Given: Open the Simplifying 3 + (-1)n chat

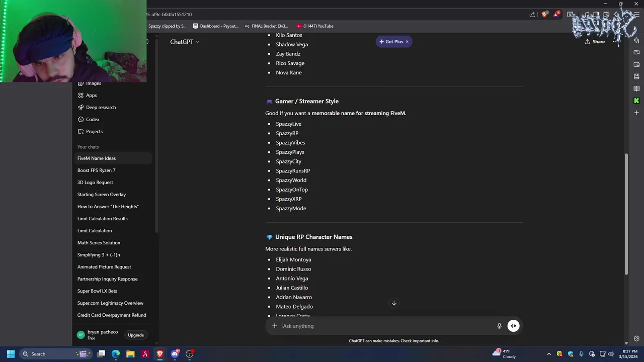Looking at the screenshot, I should coord(113,255).
